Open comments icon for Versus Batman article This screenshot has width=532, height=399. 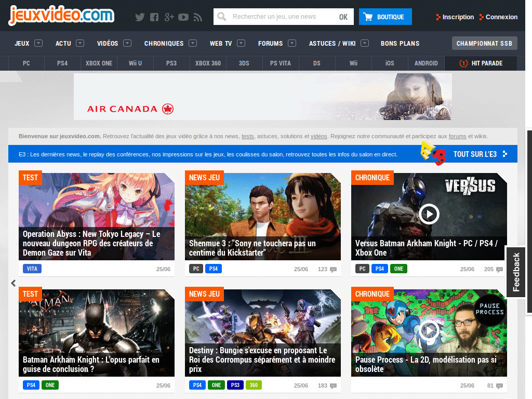499,270
